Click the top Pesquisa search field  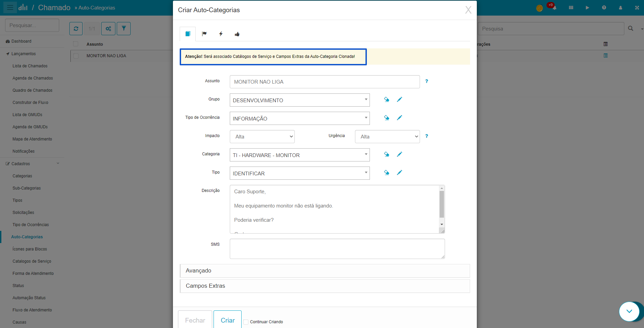[x=551, y=29]
